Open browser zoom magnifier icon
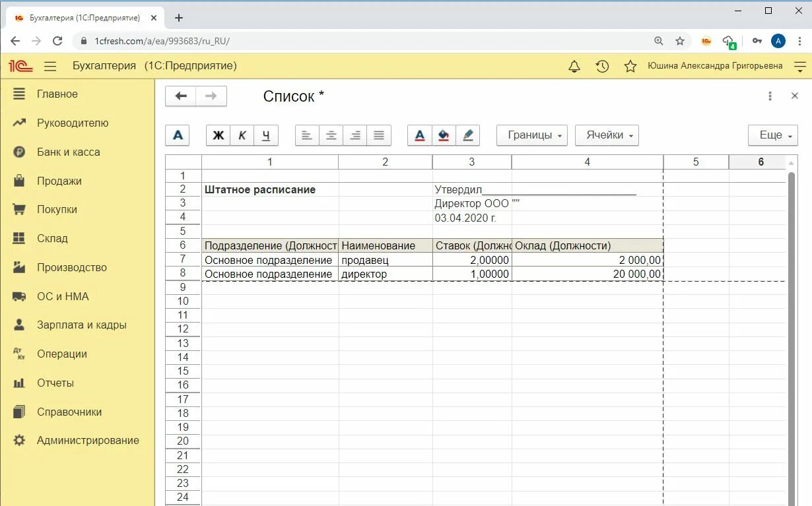 pos(659,41)
